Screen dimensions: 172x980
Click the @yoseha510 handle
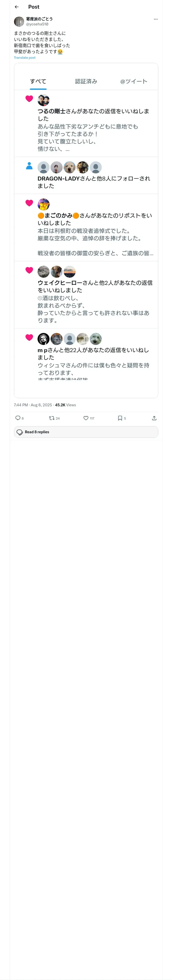37,24
